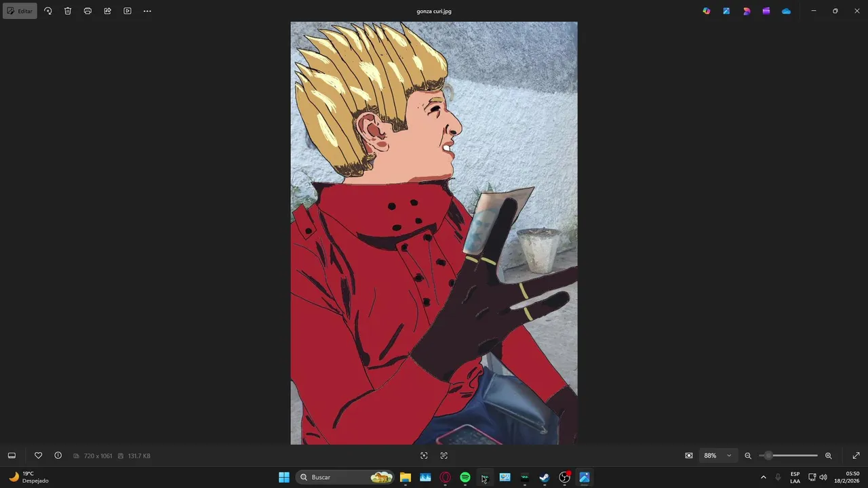Click the fit-to-window zoom icon
The image size is (868, 488).
tap(689, 455)
